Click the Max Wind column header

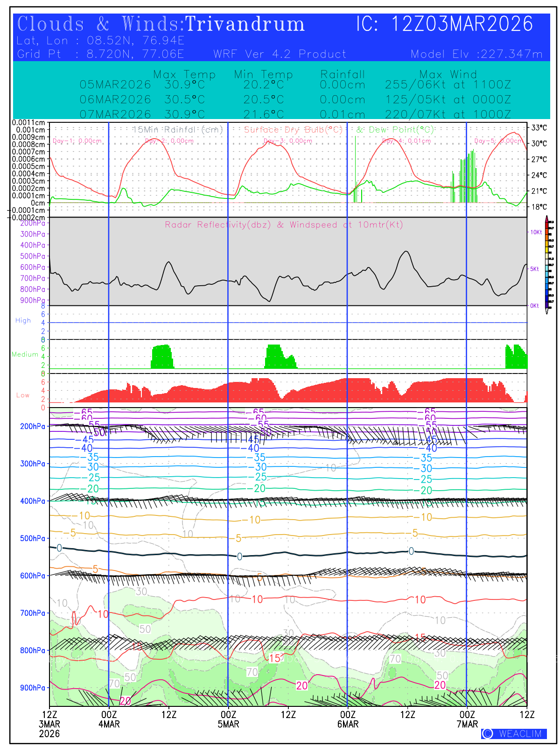click(448, 74)
